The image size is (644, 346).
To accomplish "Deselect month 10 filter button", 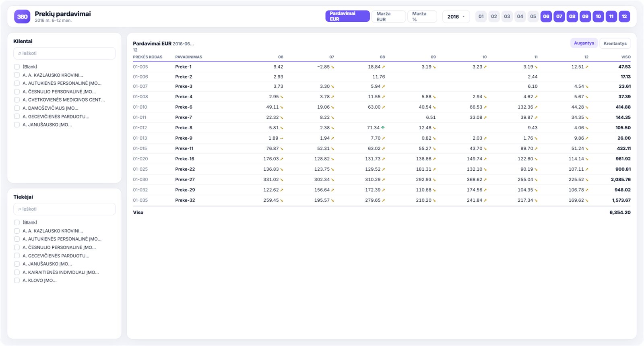I will 598,17.
